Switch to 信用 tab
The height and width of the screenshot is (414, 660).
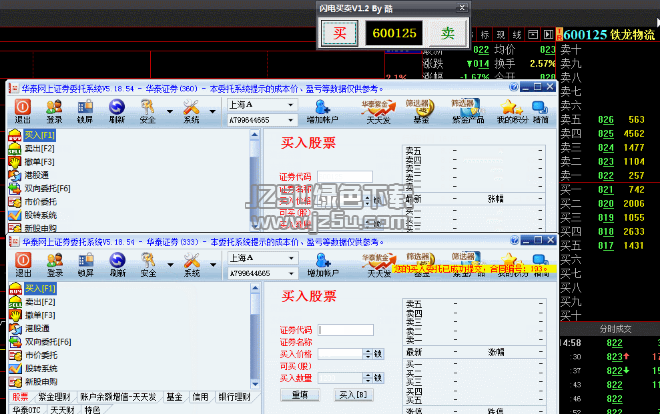coord(200,397)
